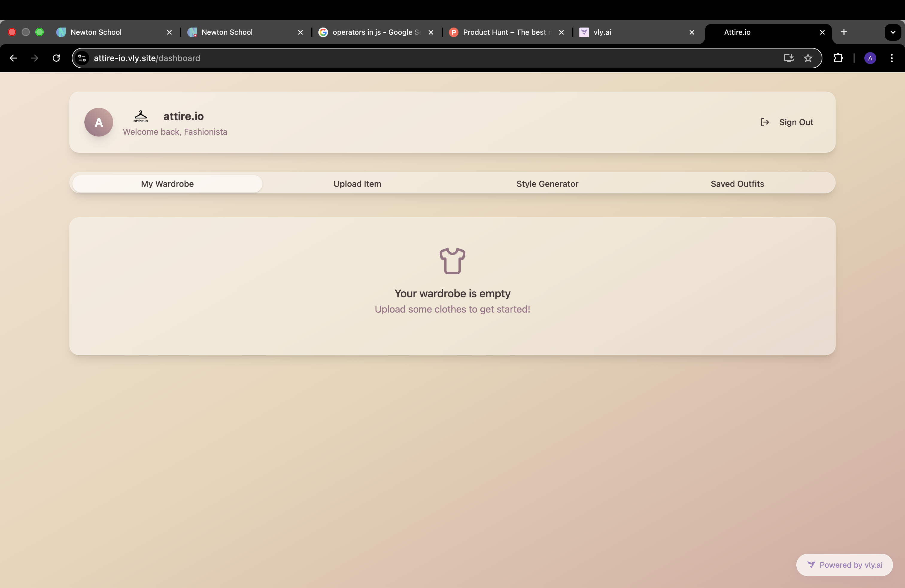Click the Powered by vly.ai button
The width and height of the screenshot is (905, 588).
(844, 564)
